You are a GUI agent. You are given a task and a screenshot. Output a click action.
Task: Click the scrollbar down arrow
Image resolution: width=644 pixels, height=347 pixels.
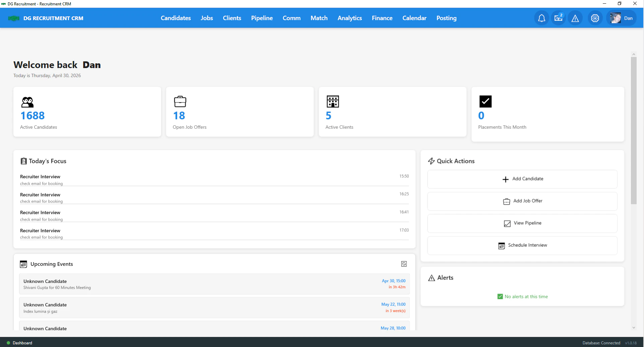633,328
